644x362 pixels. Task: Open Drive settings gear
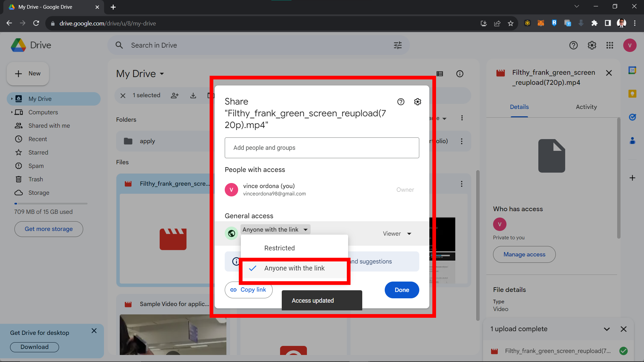coord(592,45)
